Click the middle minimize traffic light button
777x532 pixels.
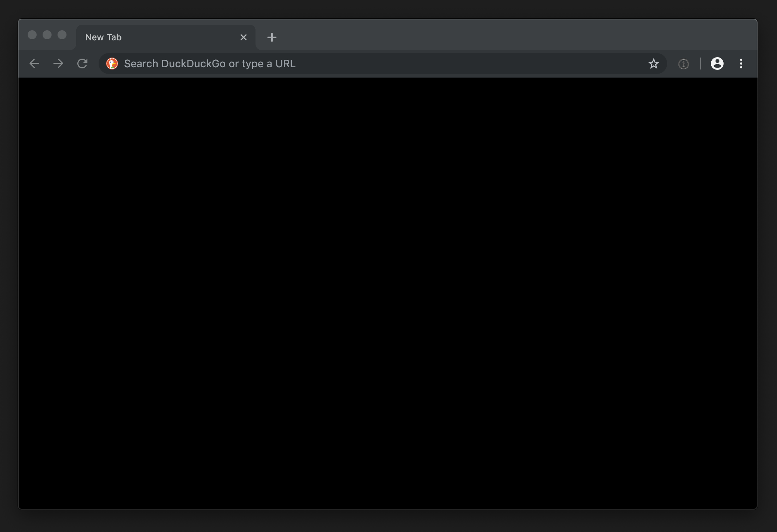47,35
